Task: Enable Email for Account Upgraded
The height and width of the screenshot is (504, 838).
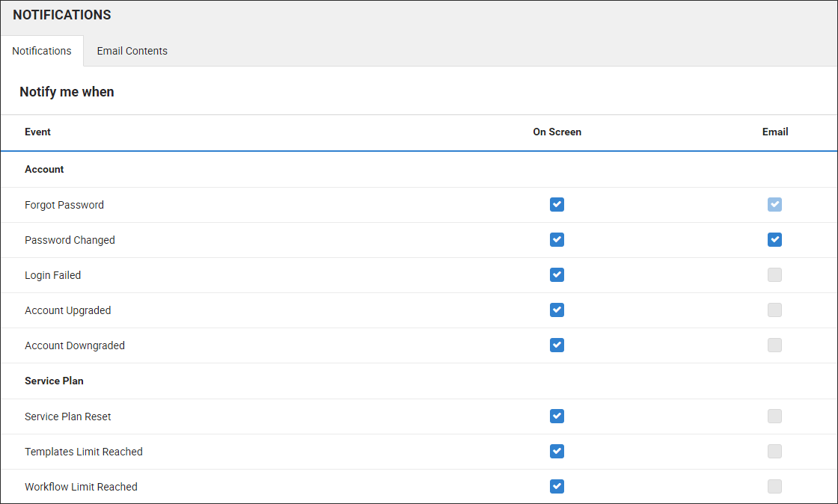Action: (774, 310)
